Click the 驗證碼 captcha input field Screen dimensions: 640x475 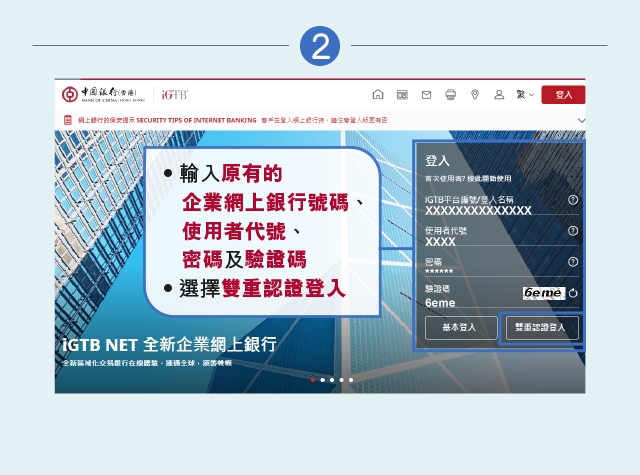(468, 302)
